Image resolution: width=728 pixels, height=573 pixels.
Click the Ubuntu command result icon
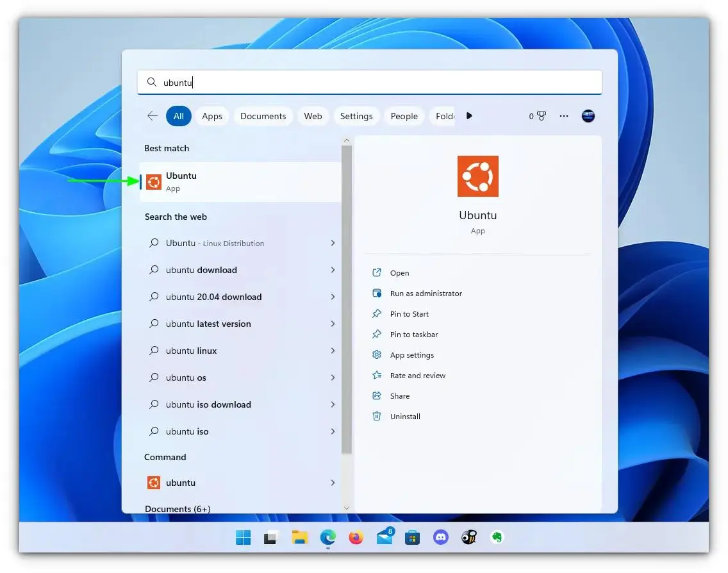tap(154, 483)
